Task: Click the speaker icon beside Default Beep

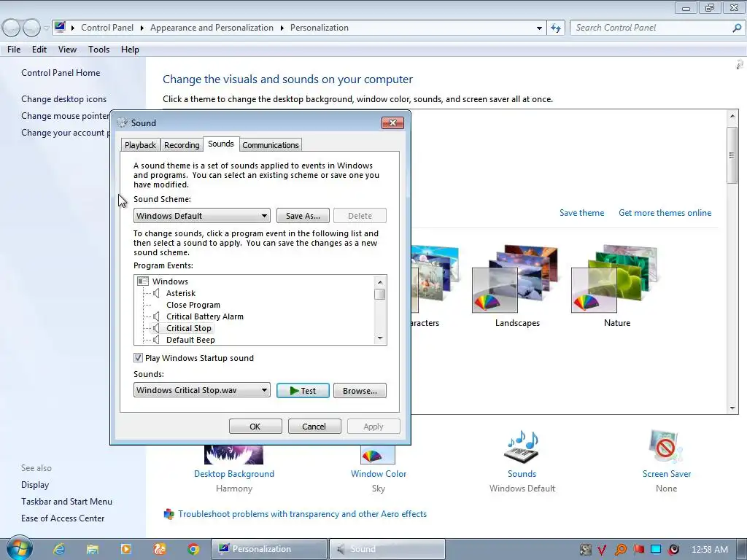Action: point(156,340)
